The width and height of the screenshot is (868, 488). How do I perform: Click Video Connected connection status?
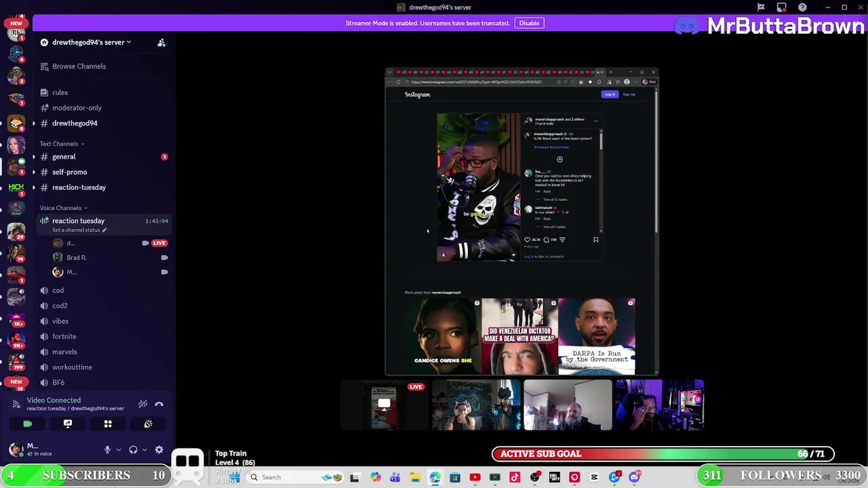coord(54,401)
